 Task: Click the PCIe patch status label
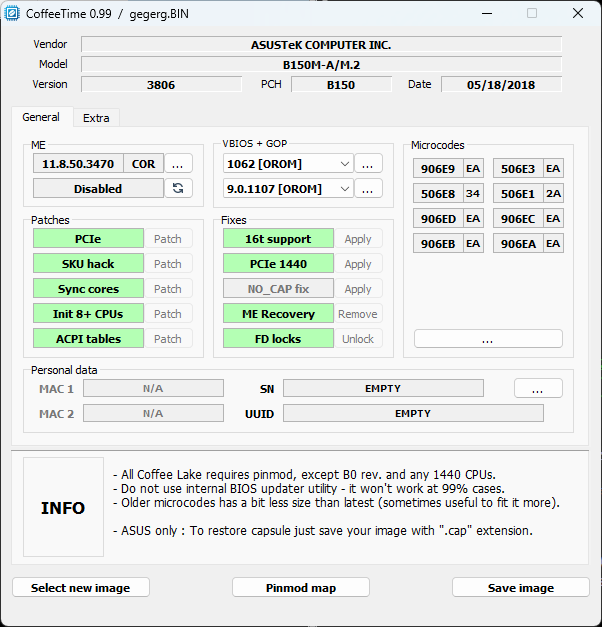(88, 239)
